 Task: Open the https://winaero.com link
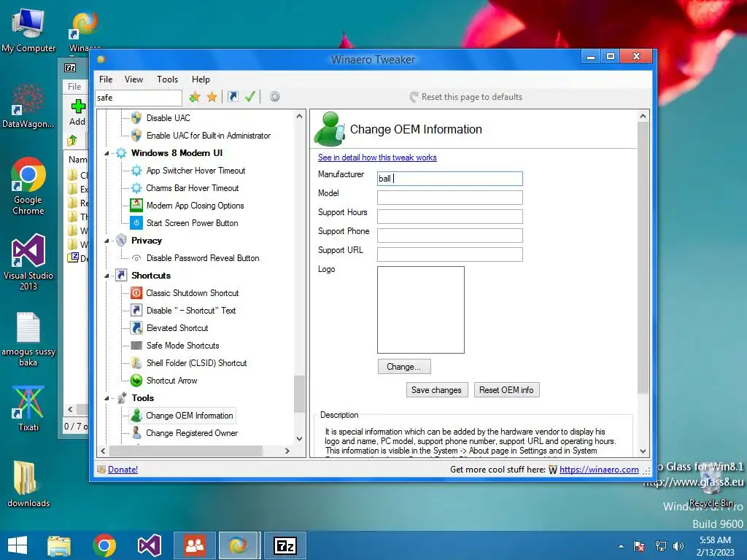tap(599, 470)
